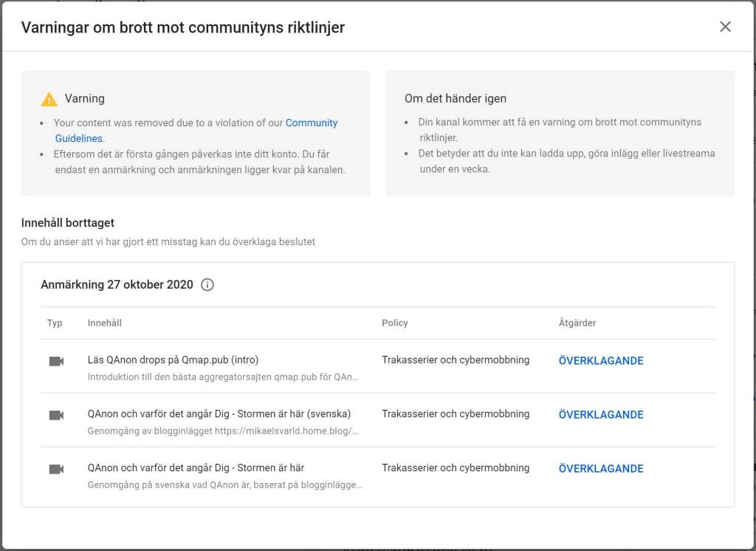The image size is (756, 551).
Task: Click video icon for Qmap.pub intro row
Action: point(56,361)
